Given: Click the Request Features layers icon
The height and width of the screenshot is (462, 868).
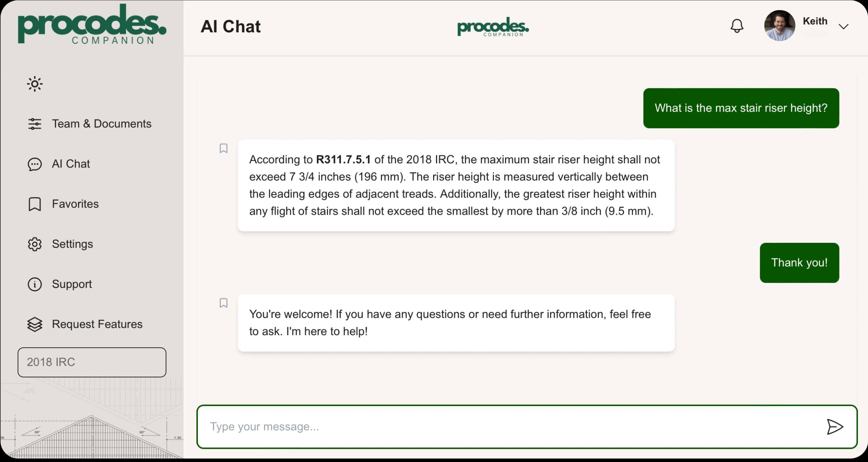Looking at the screenshot, I should [x=35, y=324].
